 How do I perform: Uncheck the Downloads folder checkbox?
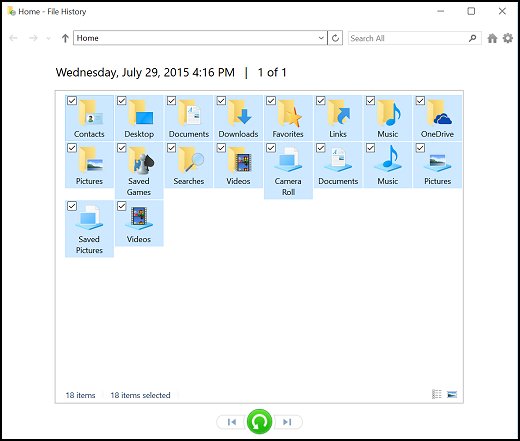click(x=221, y=100)
